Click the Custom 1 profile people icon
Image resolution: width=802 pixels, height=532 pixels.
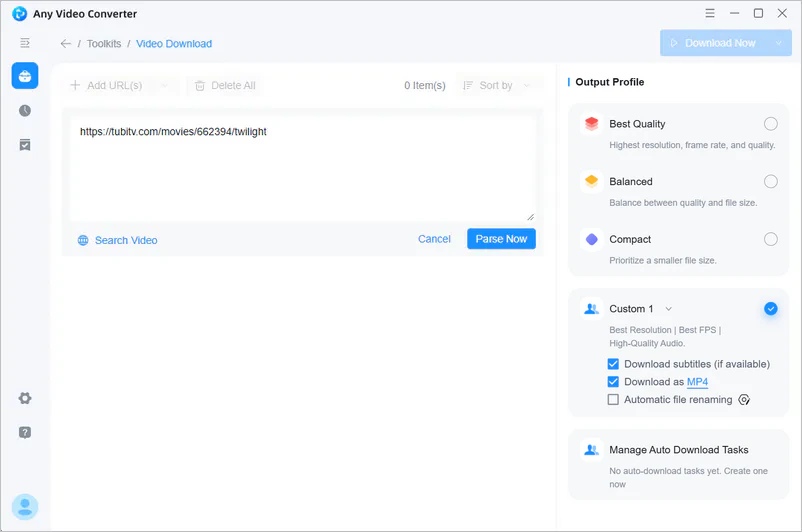[592, 308]
